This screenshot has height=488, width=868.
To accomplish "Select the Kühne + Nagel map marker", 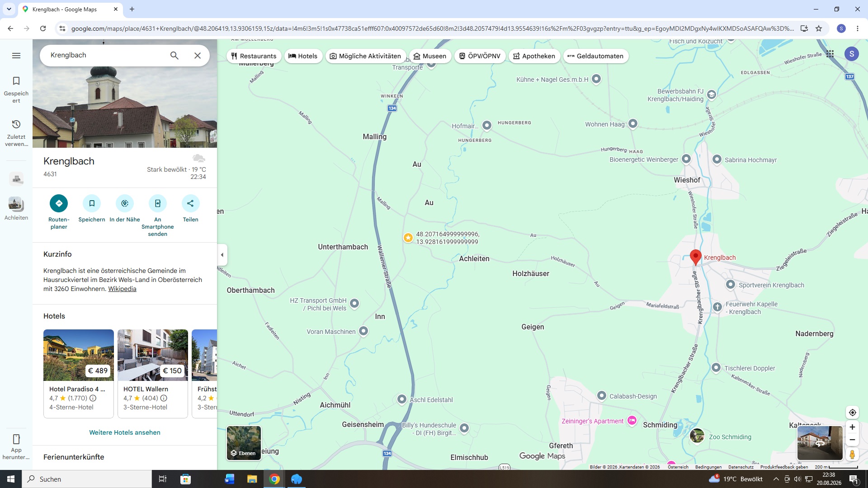I will pos(596,79).
